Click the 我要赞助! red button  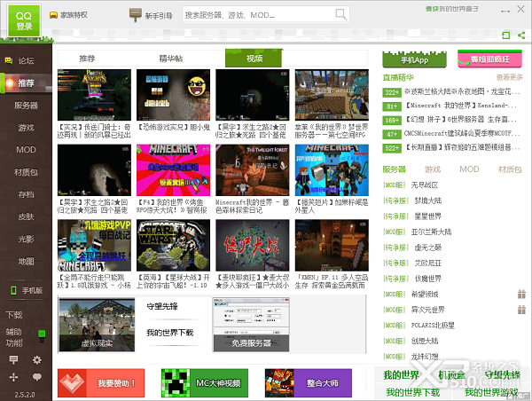[x=101, y=383]
